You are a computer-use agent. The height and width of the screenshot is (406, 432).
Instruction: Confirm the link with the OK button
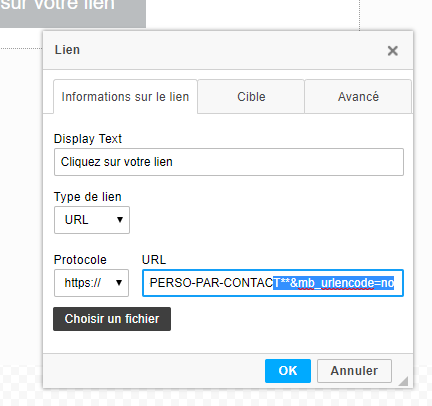coord(288,371)
